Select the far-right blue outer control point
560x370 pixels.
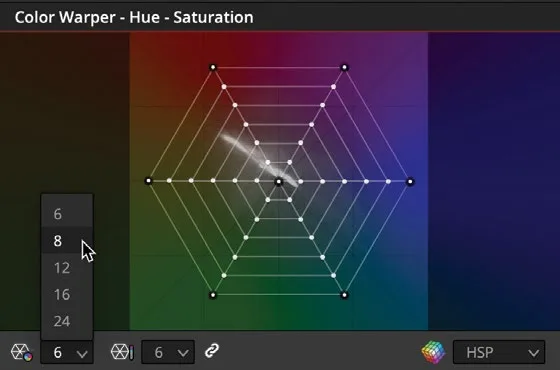click(x=410, y=182)
